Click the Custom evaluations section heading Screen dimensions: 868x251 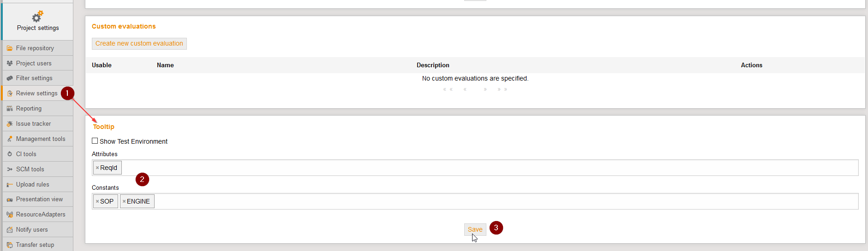(124, 27)
